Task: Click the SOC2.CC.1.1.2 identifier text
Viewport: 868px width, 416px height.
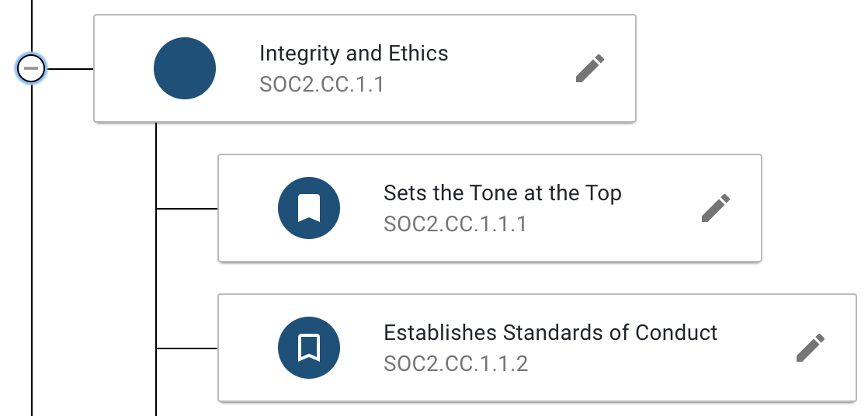Action: click(456, 364)
